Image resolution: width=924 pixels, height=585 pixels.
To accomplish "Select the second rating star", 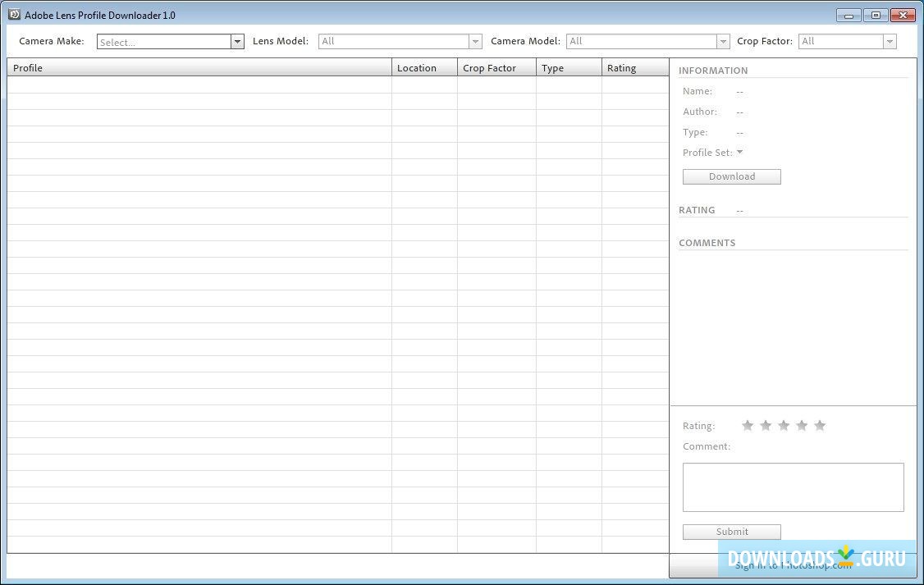I will [x=766, y=425].
